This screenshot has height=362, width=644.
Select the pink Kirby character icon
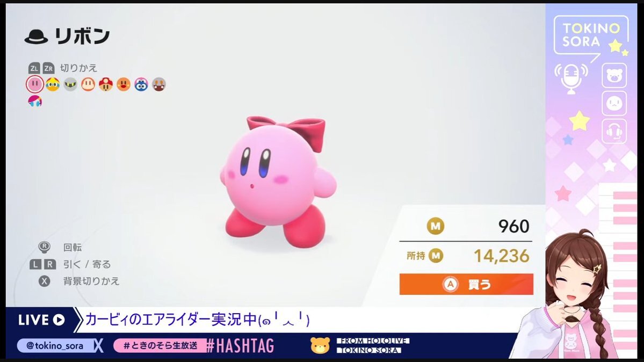click(35, 85)
